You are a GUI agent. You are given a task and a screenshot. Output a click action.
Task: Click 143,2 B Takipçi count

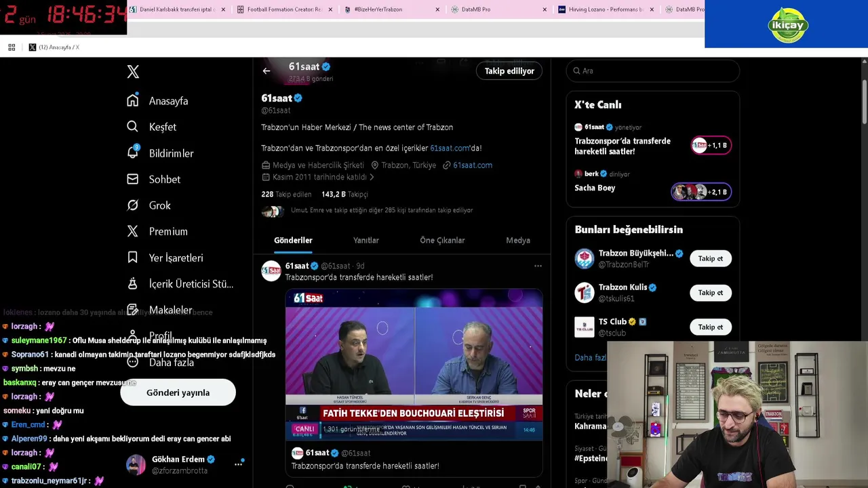click(344, 194)
